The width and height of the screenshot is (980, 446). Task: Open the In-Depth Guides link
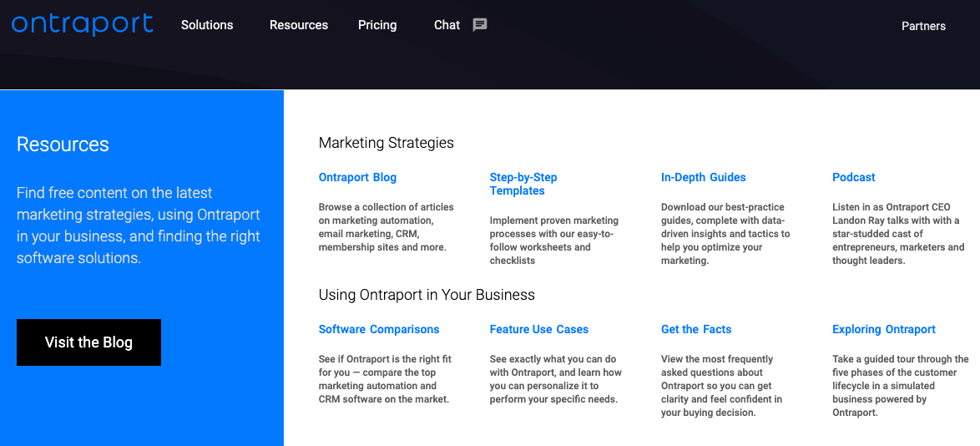pos(703,177)
